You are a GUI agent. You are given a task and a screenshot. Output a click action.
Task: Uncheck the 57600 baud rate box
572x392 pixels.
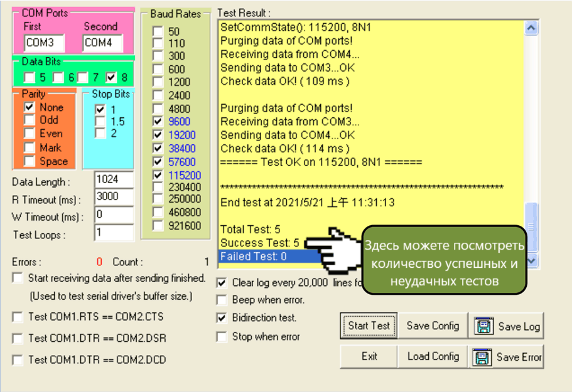pos(158,162)
